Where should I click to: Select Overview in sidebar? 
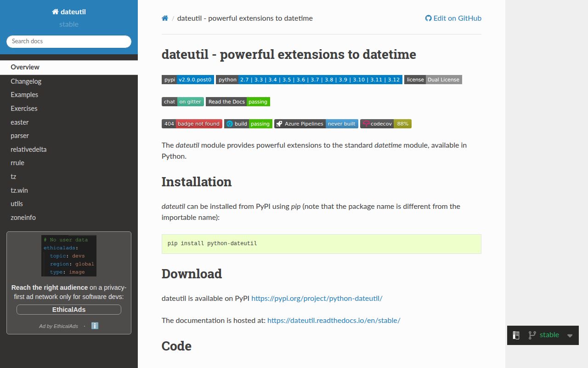69,67
